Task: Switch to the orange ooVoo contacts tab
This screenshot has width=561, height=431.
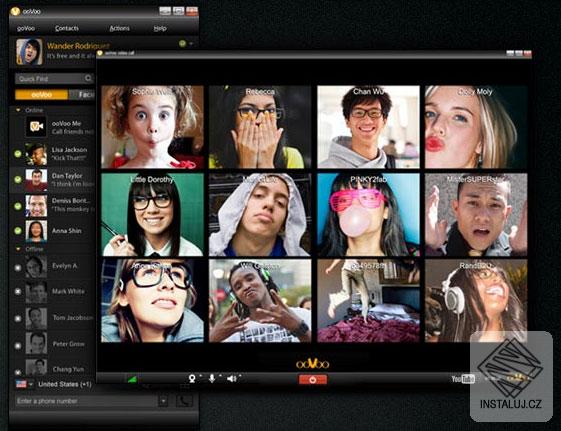Action: click(x=42, y=95)
